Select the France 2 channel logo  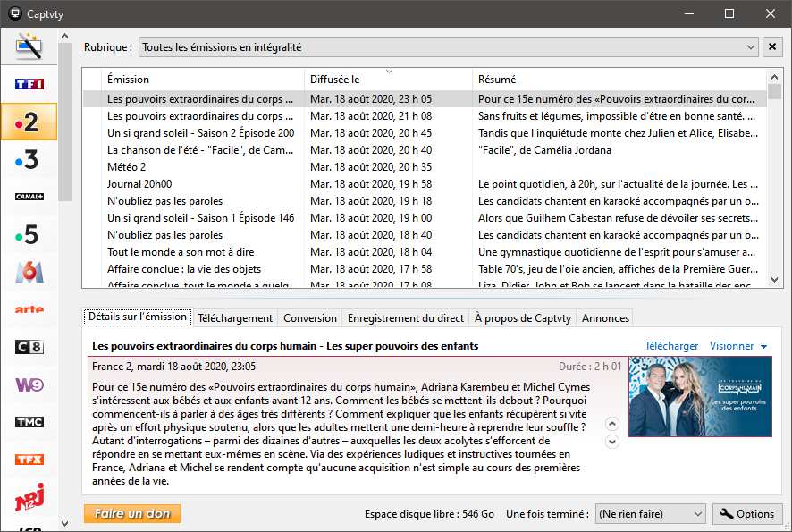click(29, 122)
